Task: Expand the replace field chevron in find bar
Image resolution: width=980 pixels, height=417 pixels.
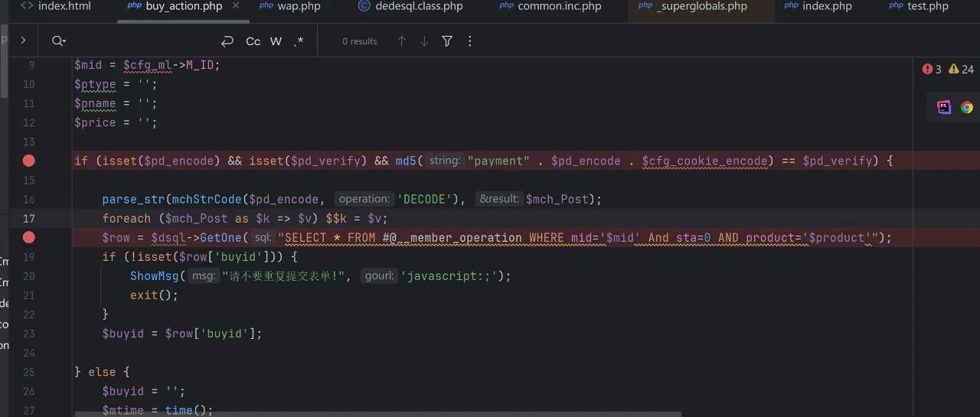Action: 23,41
